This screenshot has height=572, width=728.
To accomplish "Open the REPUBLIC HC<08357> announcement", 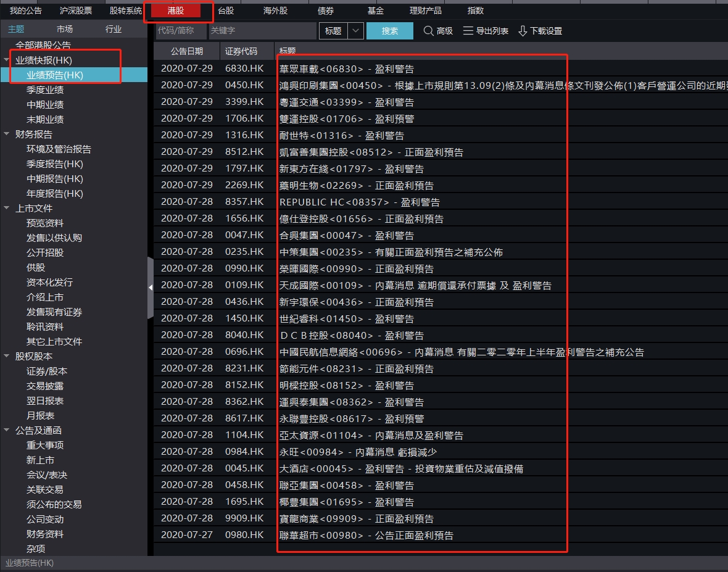I will coord(360,202).
